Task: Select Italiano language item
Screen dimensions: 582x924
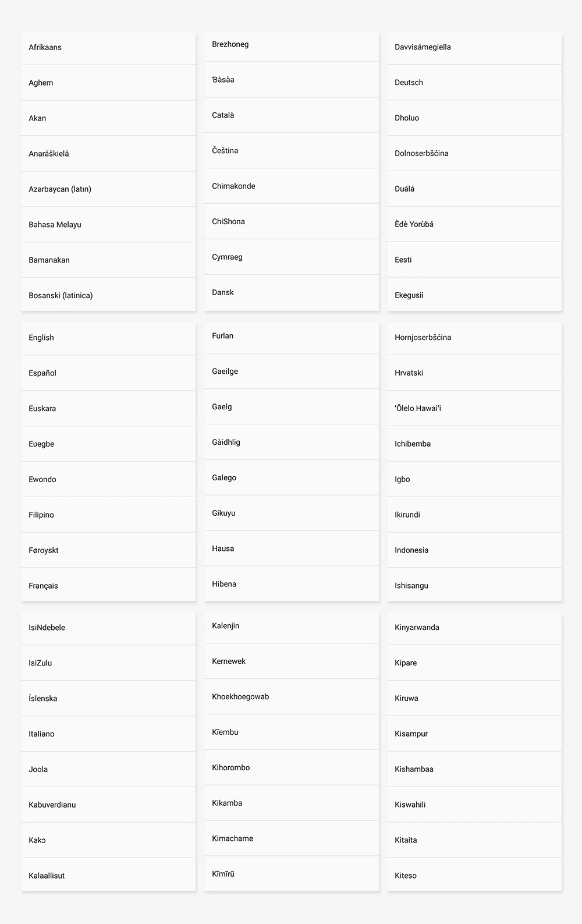Action: click(108, 734)
